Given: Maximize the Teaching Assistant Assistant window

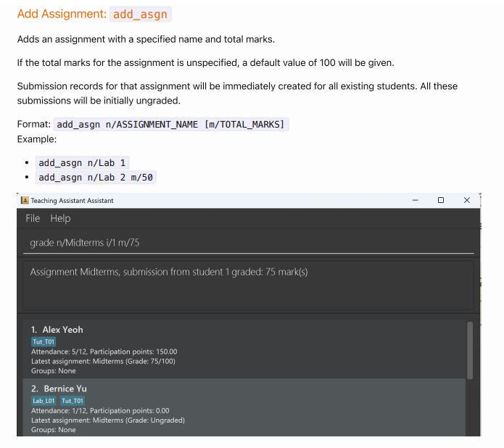Looking at the screenshot, I should pos(441,200).
